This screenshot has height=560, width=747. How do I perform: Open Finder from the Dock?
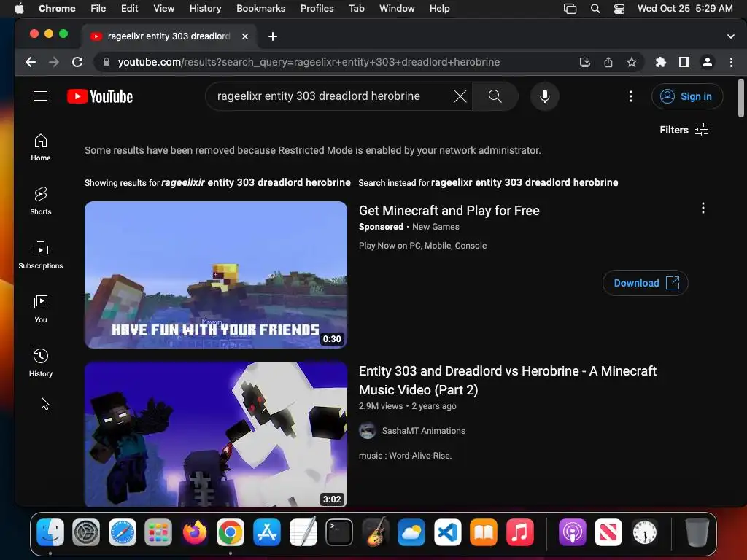[x=50, y=532]
